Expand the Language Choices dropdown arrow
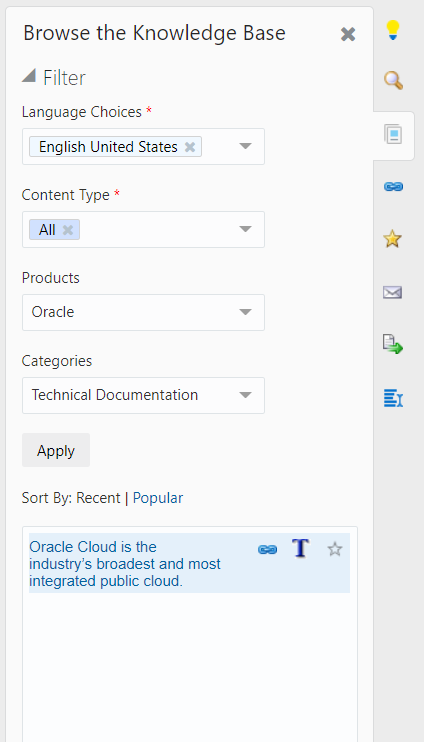424x742 pixels. click(x=245, y=146)
